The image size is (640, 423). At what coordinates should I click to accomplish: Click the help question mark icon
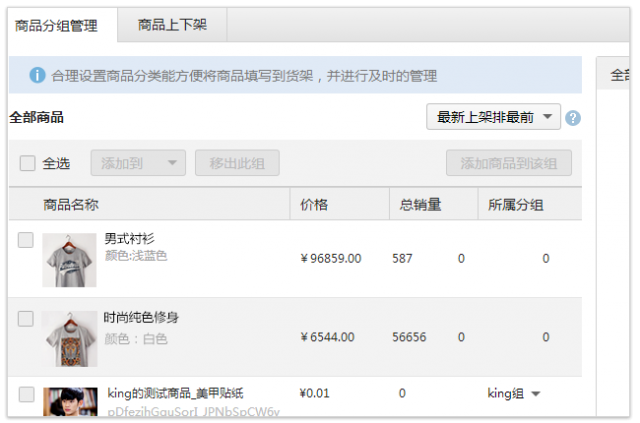coord(573,118)
